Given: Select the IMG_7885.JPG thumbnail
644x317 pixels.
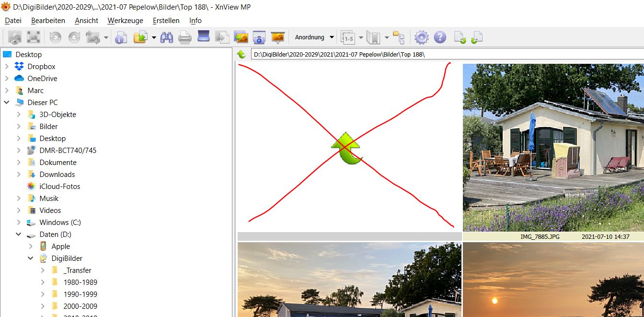Looking at the screenshot, I should point(553,148).
